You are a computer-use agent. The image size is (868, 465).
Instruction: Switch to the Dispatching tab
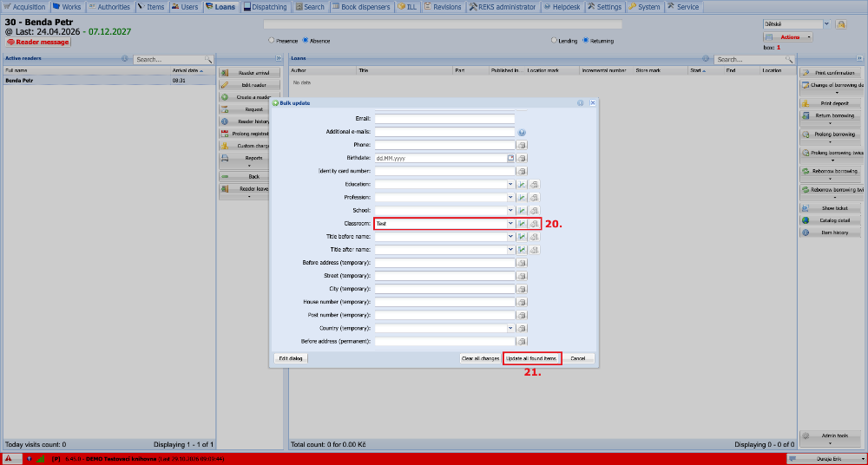[x=266, y=7]
